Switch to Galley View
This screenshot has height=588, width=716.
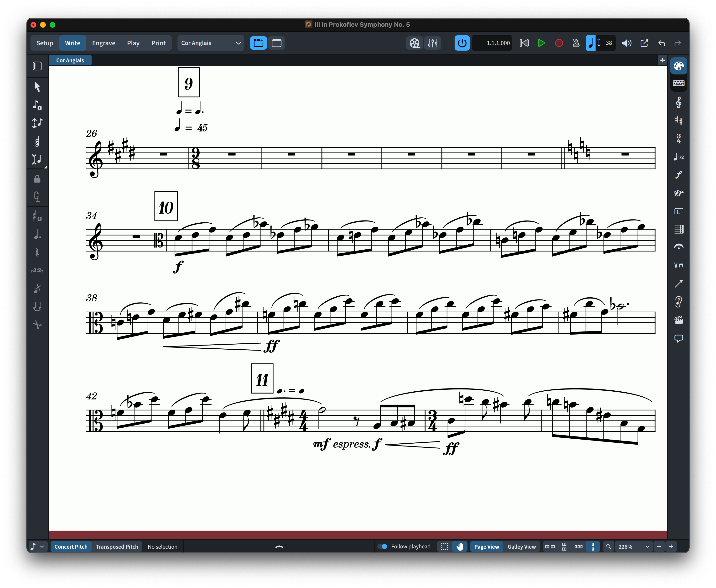(x=521, y=546)
